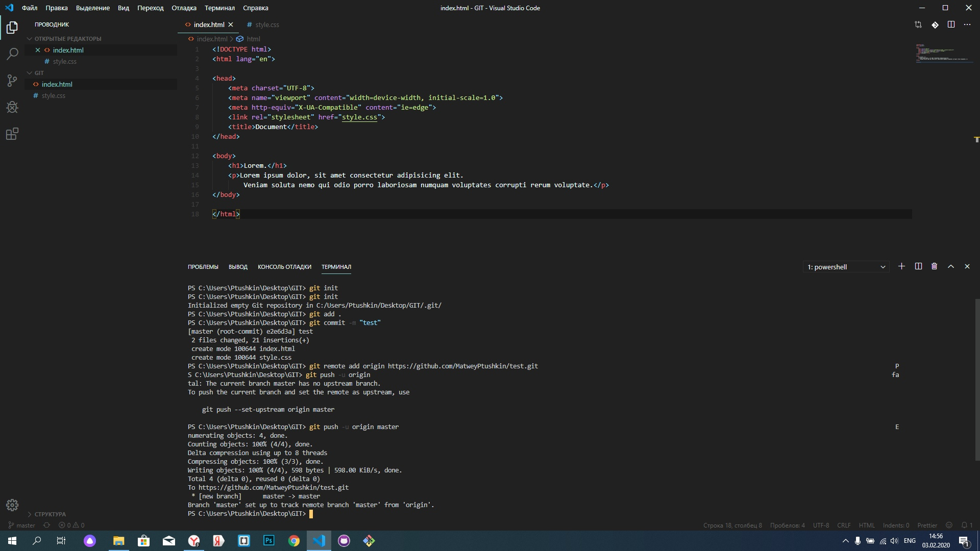Open the Explorer view in activity bar

[12, 27]
